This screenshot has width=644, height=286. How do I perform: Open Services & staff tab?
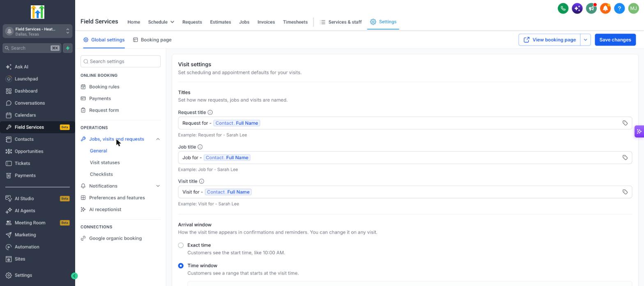pos(341,22)
